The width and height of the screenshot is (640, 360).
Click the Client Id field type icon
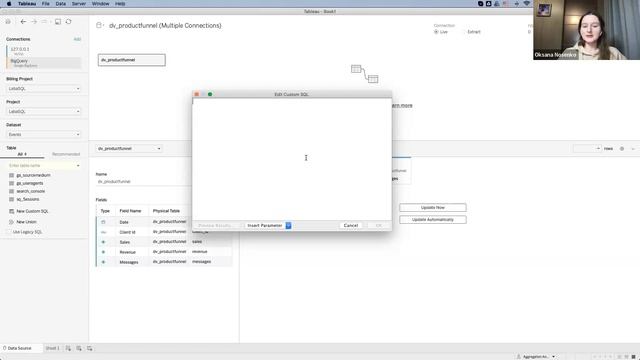[103, 232]
